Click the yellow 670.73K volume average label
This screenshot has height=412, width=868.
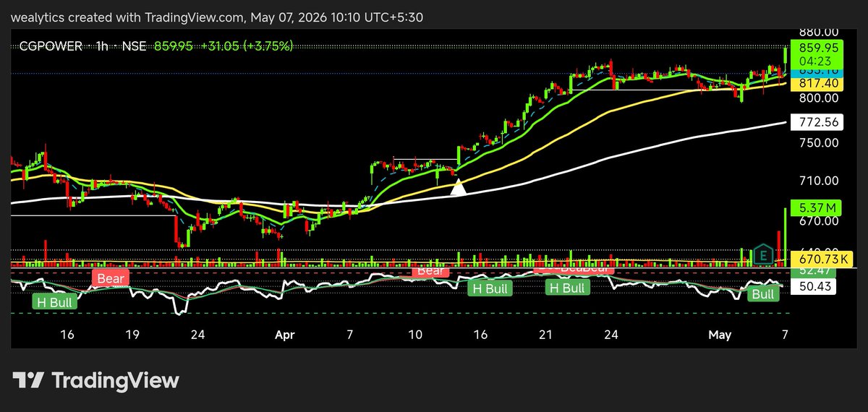[x=823, y=259]
